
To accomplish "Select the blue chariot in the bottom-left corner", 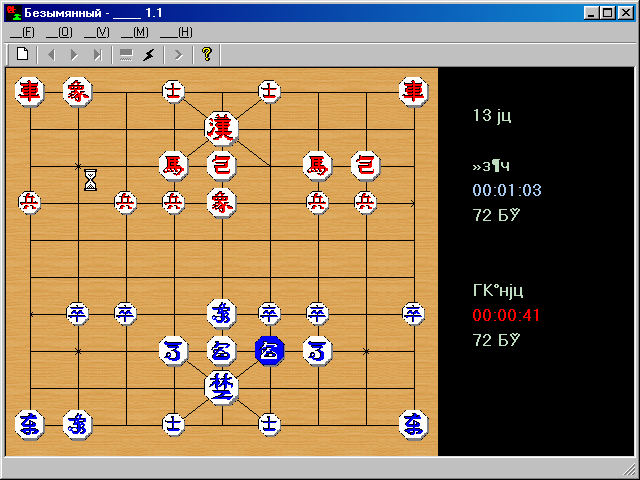I will click(30, 425).
